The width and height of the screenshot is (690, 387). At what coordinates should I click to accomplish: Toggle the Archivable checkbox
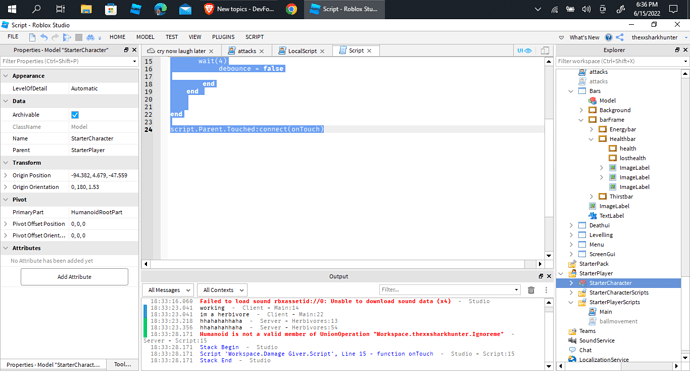[75, 115]
